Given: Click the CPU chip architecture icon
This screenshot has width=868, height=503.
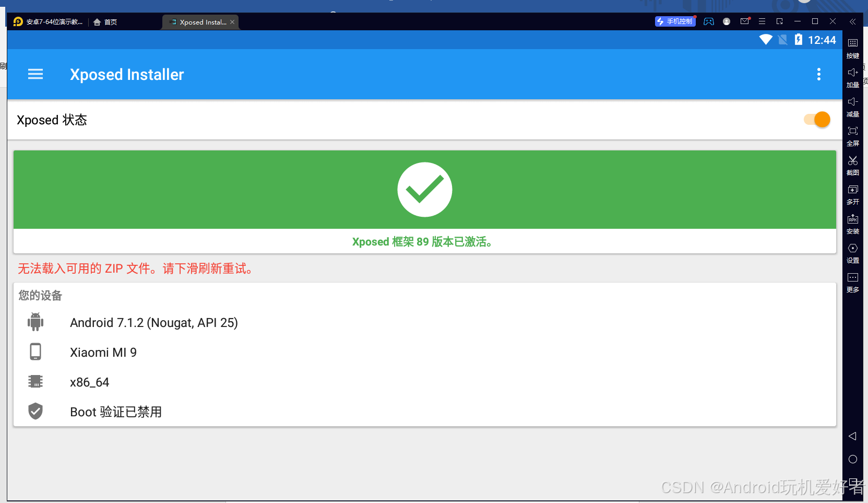Looking at the screenshot, I should [35, 381].
